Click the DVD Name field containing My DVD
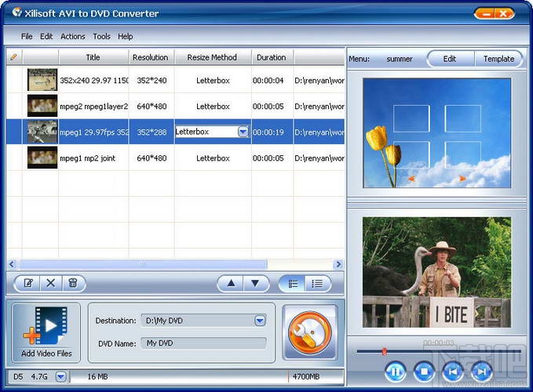The height and width of the screenshot is (392, 533). [x=203, y=343]
